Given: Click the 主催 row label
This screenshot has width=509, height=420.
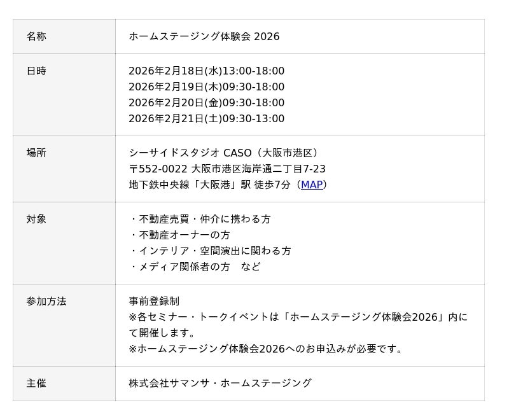Looking at the screenshot, I should tap(36, 383).
